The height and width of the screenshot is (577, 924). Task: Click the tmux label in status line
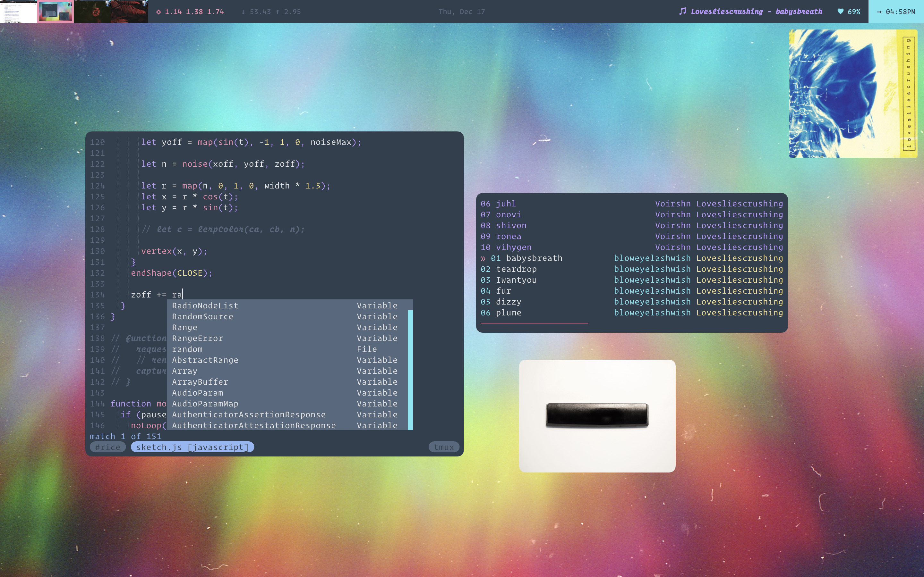tap(444, 447)
